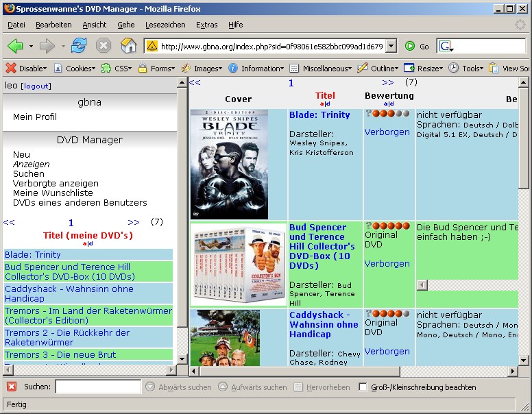The height and width of the screenshot is (414, 532).
Task: Click in the Suchen find input field
Action: pyautogui.click(x=99, y=387)
